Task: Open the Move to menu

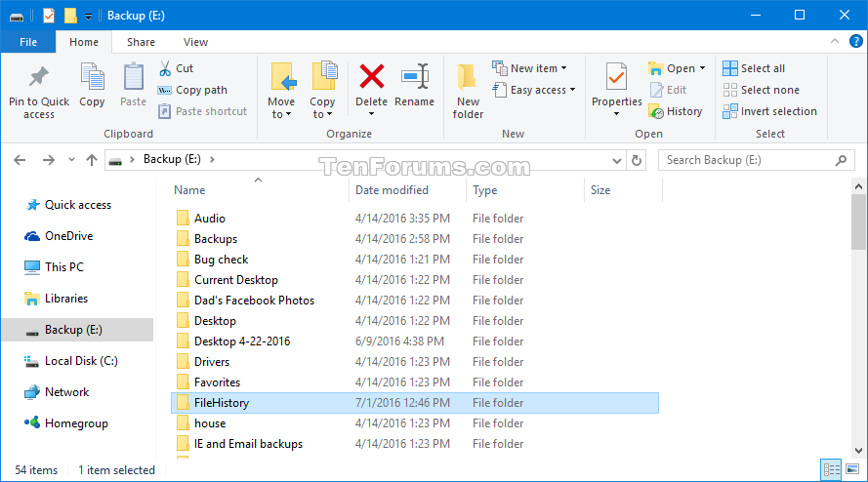Action: tap(281, 92)
